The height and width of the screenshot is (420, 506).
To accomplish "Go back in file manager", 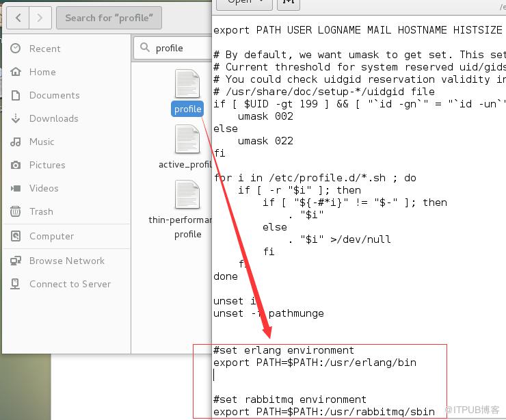I will [18, 18].
